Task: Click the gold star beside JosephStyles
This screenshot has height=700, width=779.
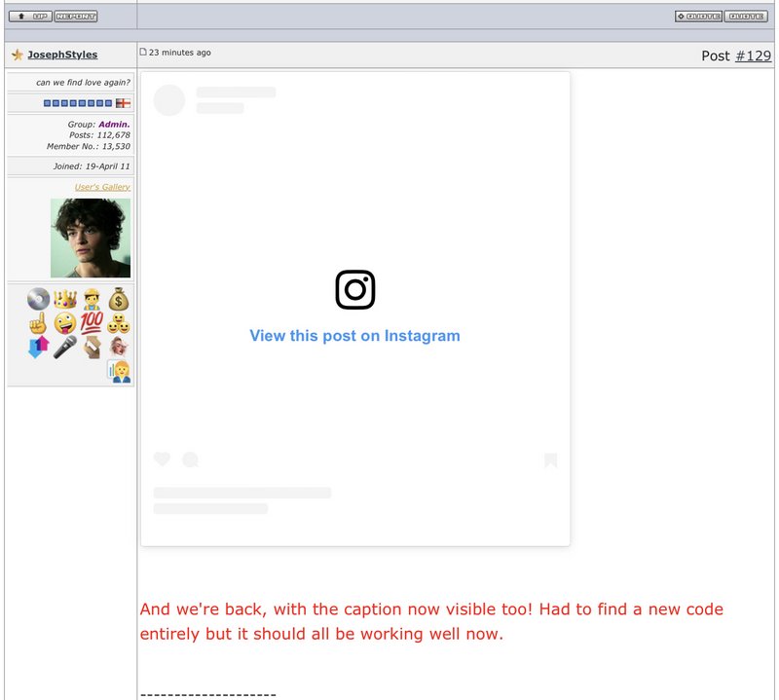Action: [18, 55]
